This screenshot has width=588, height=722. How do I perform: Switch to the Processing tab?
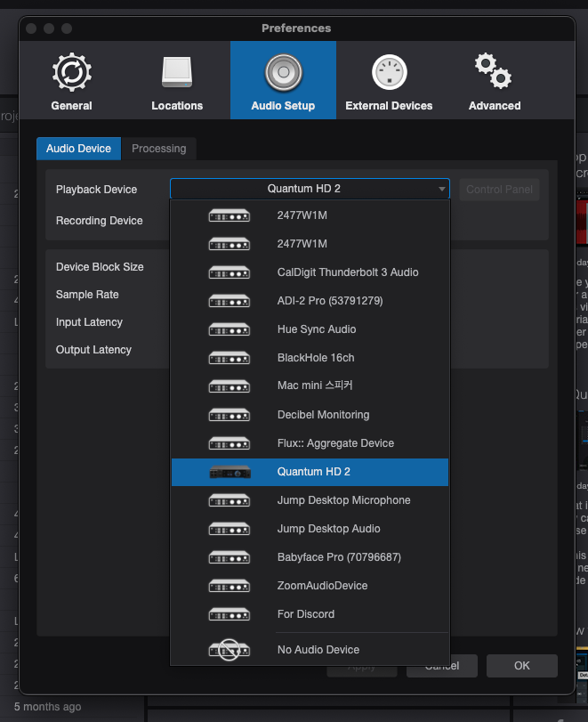pos(158,149)
